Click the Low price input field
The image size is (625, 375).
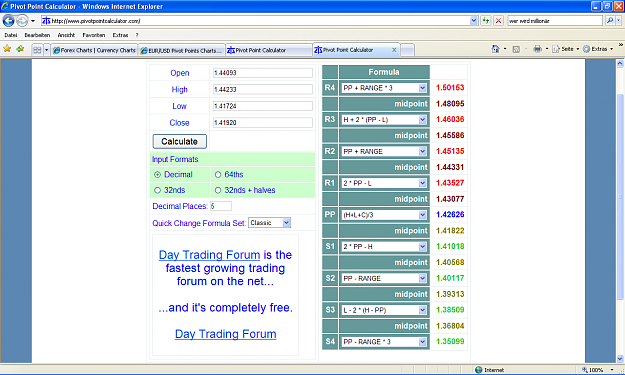(x=263, y=106)
